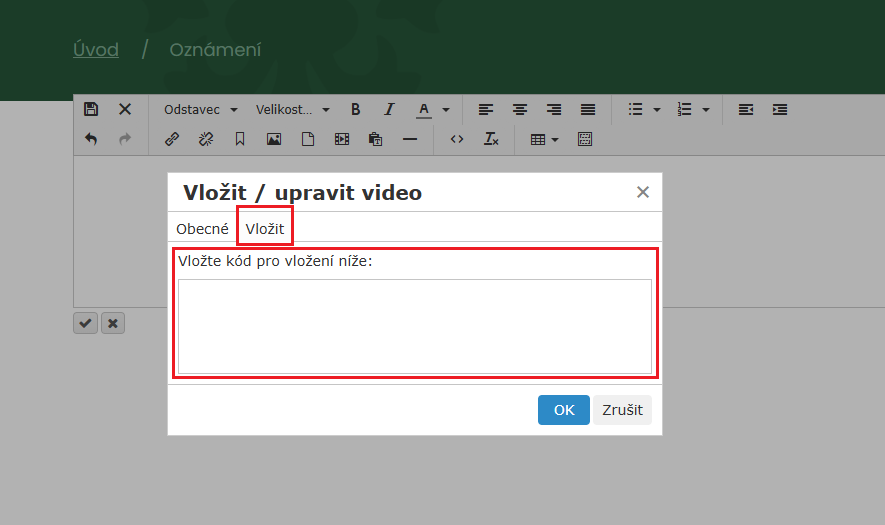Open the text color picker arrow

pyautogui.click(x=446, y=109)
